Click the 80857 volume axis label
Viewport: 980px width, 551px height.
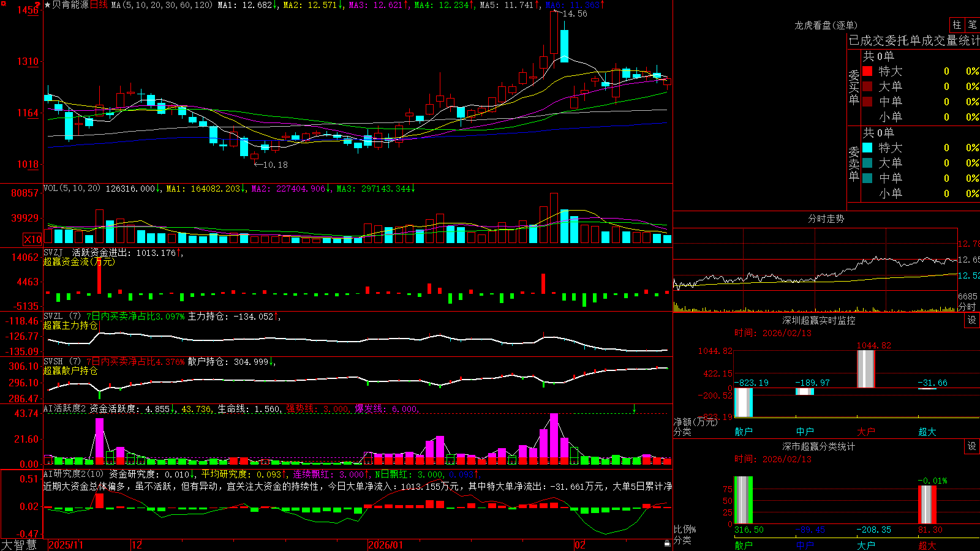(x=25, y=193)
